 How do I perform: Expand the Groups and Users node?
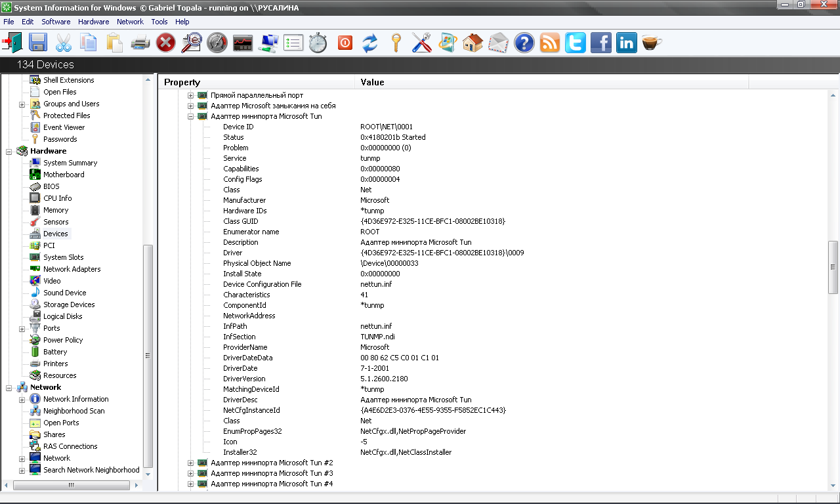[22, 104]
